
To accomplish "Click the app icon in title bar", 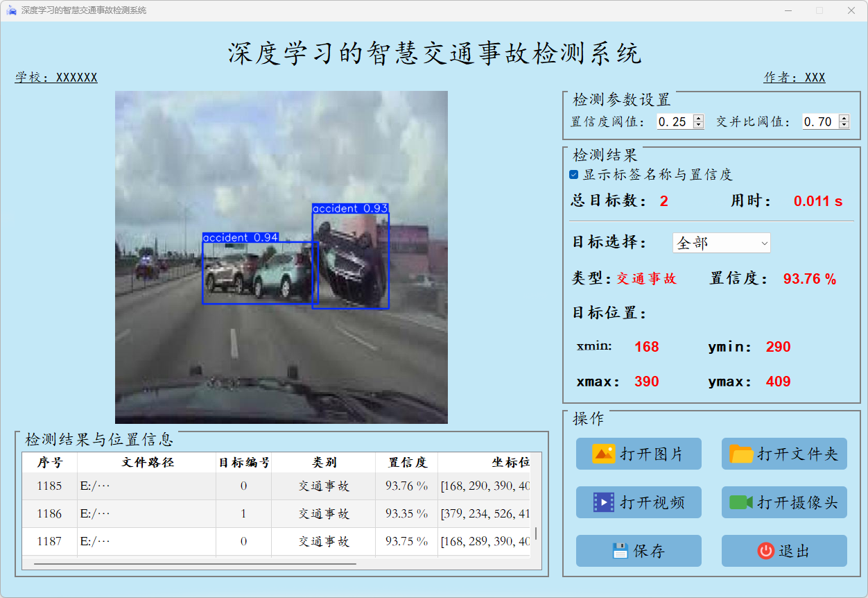I will click(x=11, y=10).
